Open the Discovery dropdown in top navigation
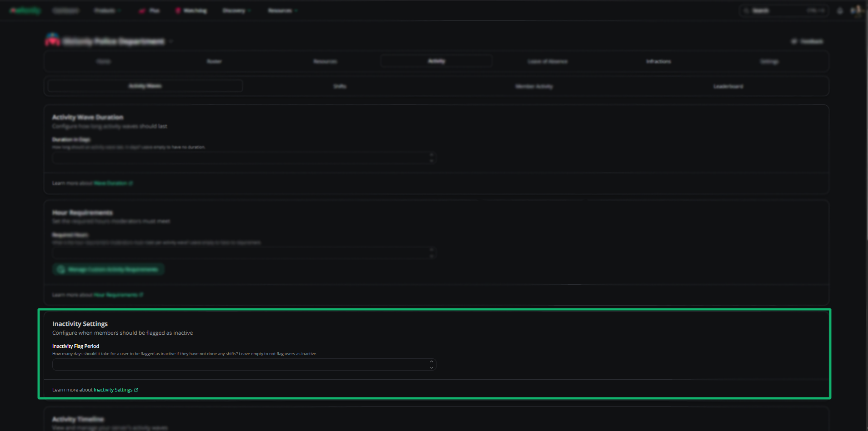868x431 pixels. (236, 10)
